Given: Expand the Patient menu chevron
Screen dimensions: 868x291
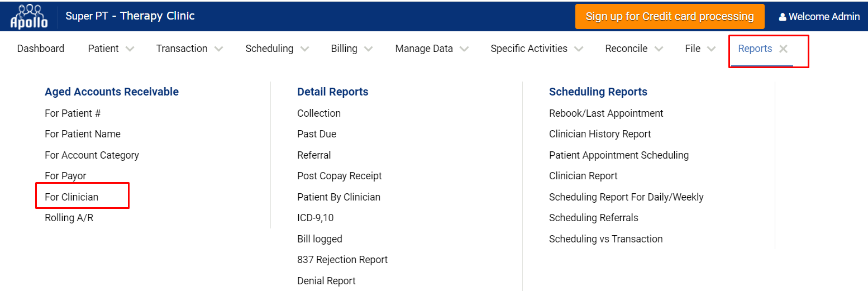Looking at the screenshot, I should tap(130, 49).
